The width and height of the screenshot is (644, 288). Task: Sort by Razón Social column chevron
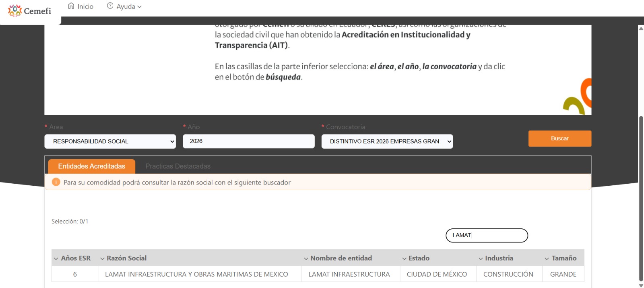coord(102,259)
